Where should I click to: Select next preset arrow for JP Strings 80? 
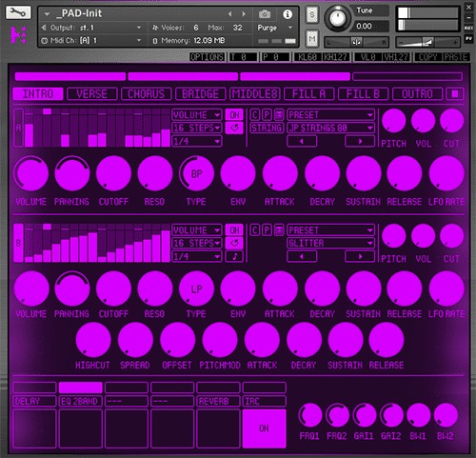[360, 141]
